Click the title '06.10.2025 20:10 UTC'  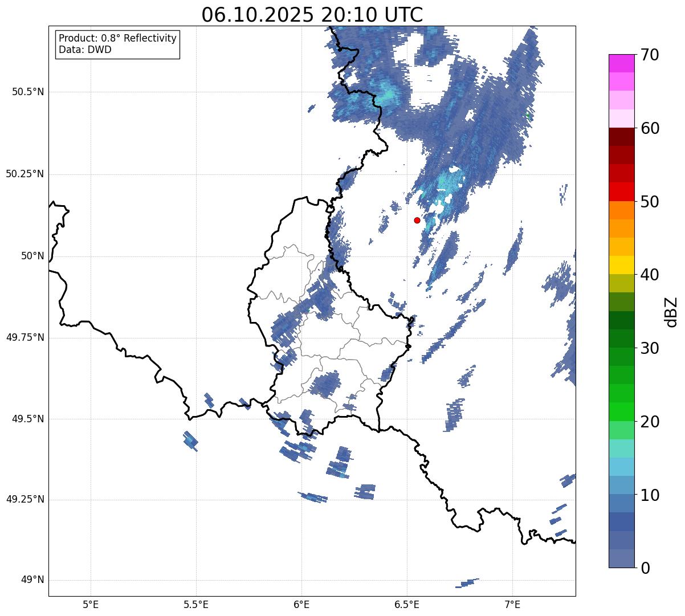point(312,15)
